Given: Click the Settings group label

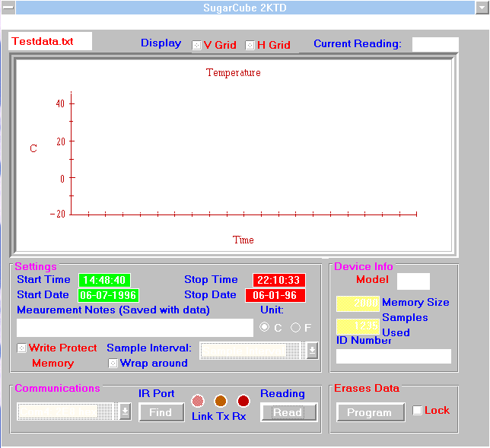Looking at the screenshot, I should [x=36, y=266].
